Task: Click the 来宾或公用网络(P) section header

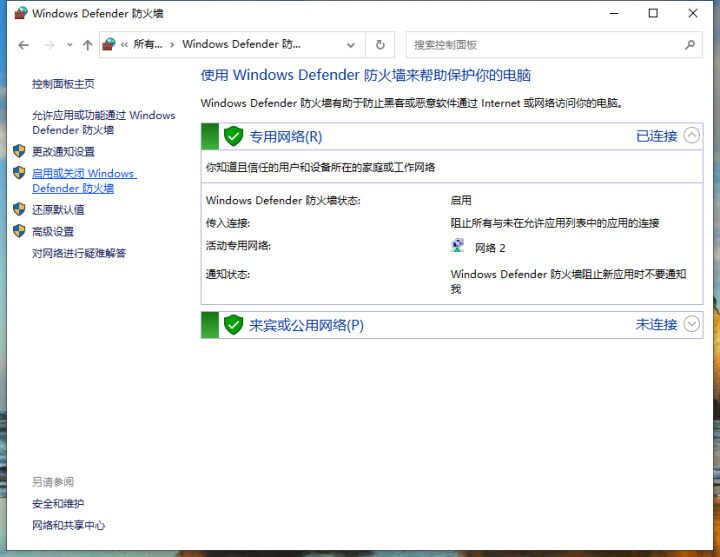Action: tap(452, 325)
